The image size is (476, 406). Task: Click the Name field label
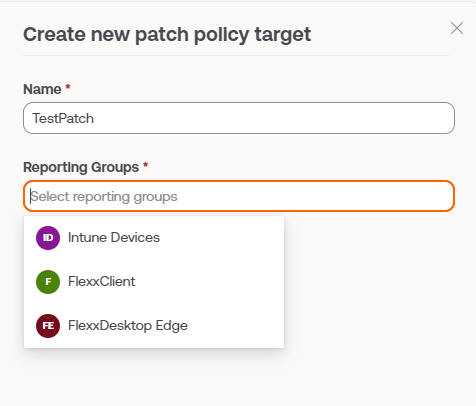[x=42, y=89]
